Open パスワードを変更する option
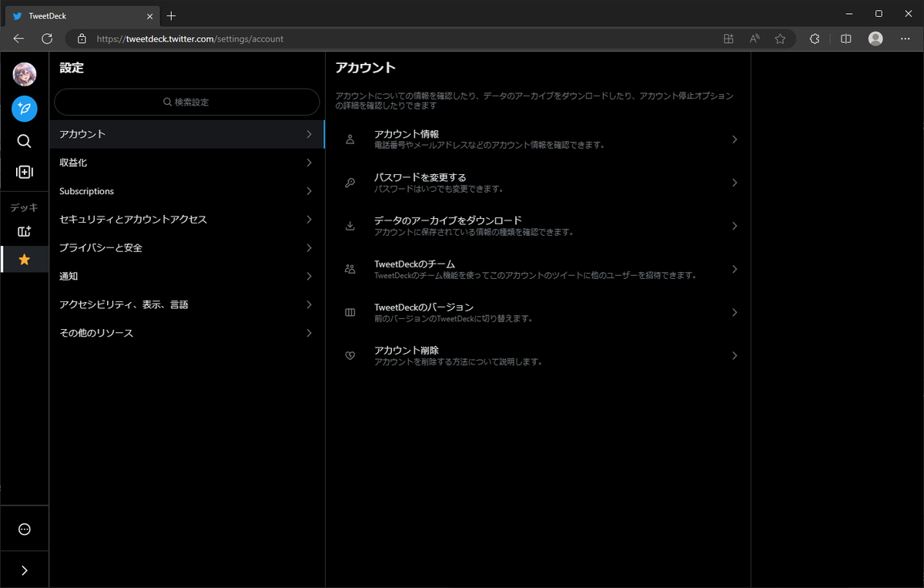Image resolution: width=924 pixels, height=588 pixels. pyautogui.click(x=537, y=183)
